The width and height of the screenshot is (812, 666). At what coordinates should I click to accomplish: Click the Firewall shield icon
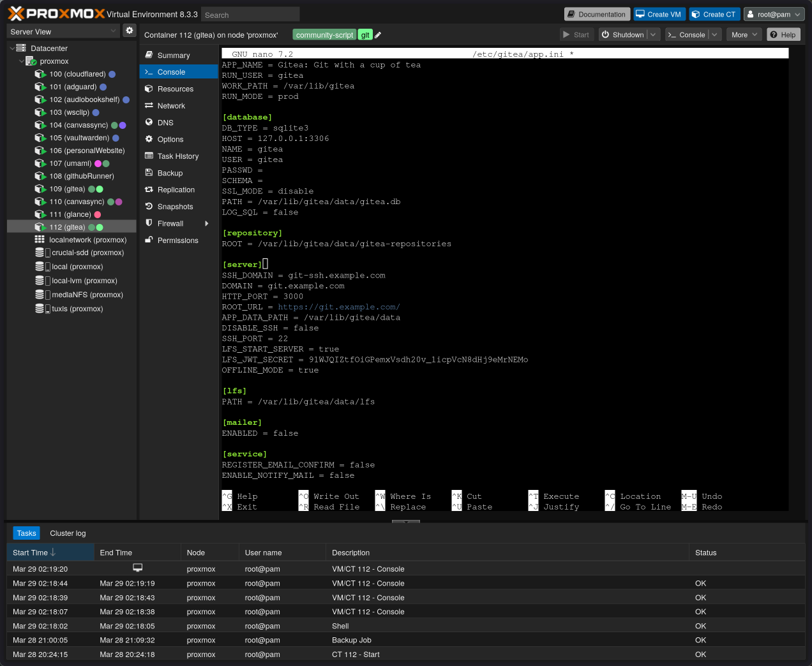point(149,223)
